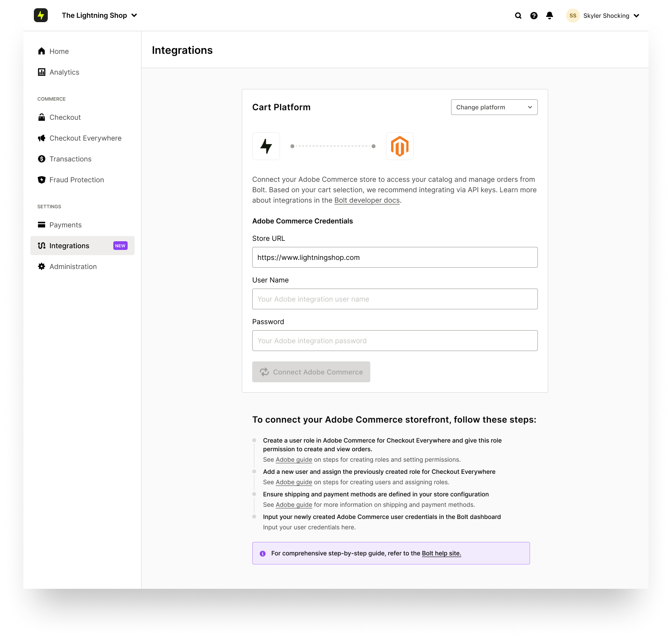Click the Adobe Commerce Credentials label
The width and height of the screenshot is (672, 640).
pos(303,221)
